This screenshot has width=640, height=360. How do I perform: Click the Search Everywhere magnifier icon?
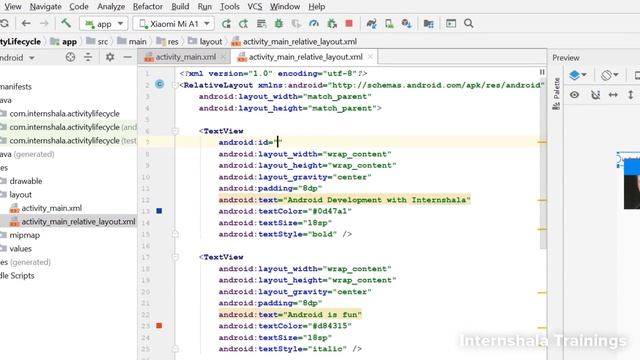(x=469, y=24)
